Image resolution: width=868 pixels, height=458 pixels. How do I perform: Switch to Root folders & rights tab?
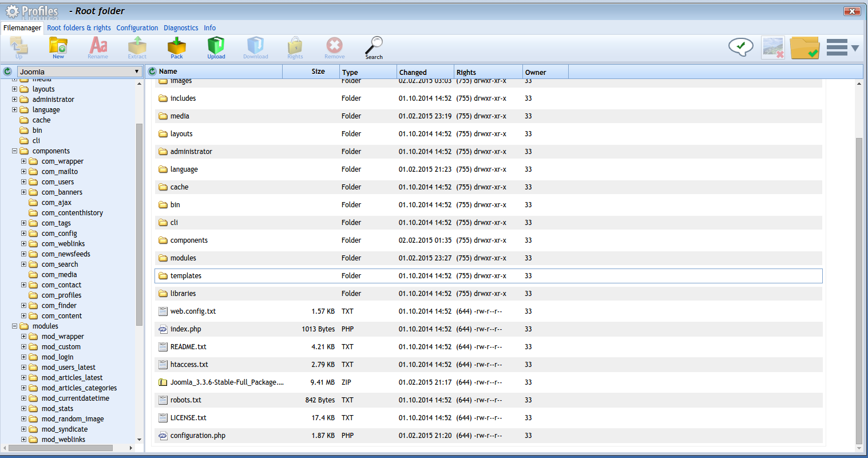(x=79, y=27)
